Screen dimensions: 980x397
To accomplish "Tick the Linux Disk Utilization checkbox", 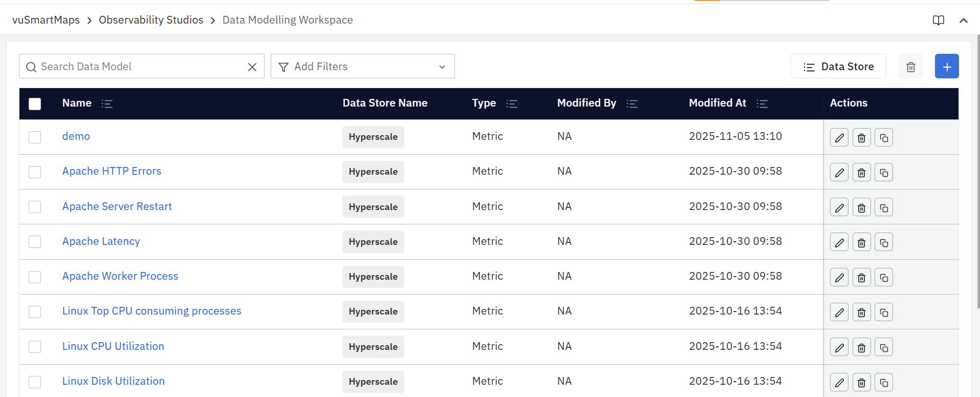I will coord(35,382).
